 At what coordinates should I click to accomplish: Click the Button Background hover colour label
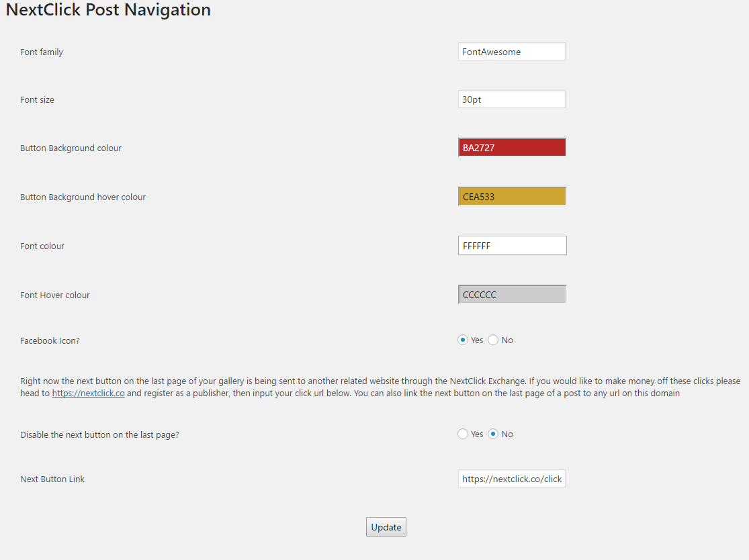[x=83, y=197]
